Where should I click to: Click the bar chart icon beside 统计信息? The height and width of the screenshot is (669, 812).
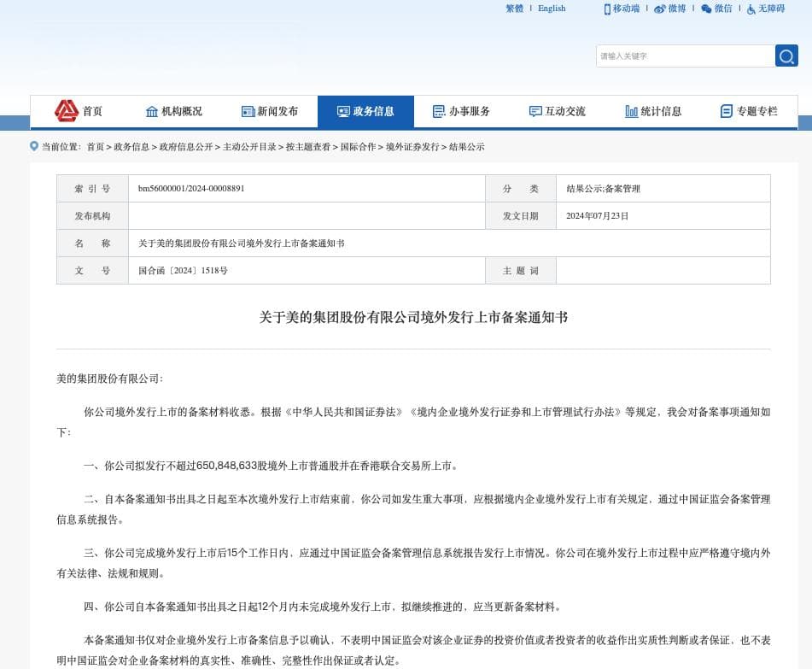(631, 111)
